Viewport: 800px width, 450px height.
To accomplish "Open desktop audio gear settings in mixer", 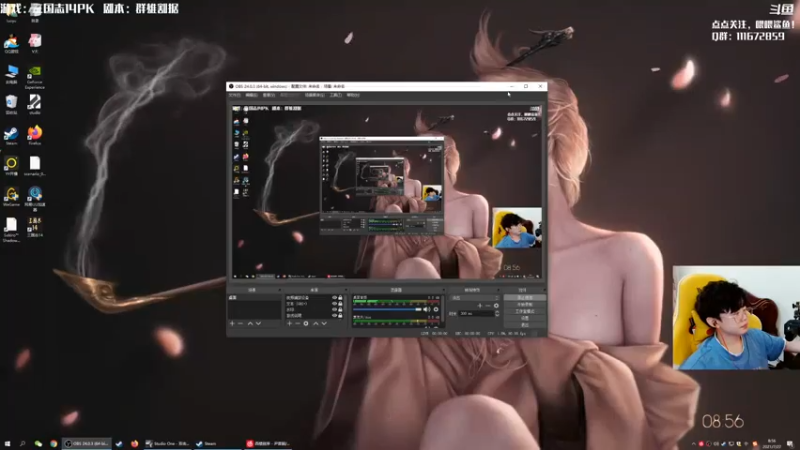I will (436, 309).
